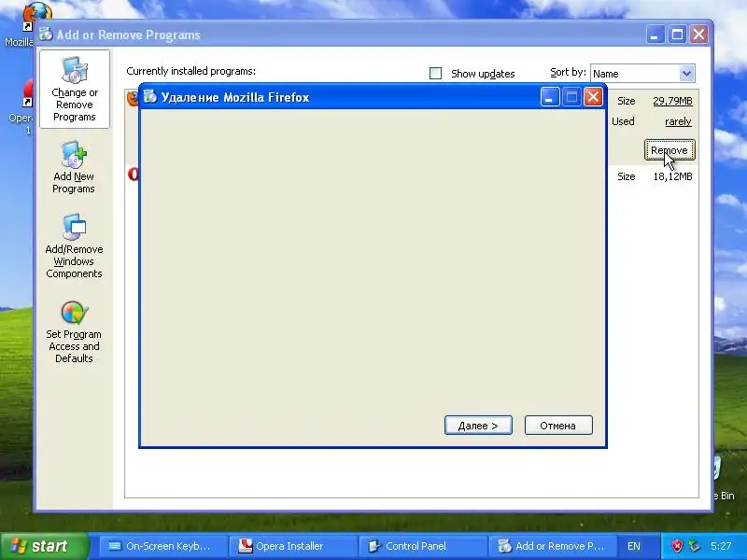The width and height of the screenshot is (747, 560).
Task: Click the 18,12MB size text for Opera
Action: point(672,176)
